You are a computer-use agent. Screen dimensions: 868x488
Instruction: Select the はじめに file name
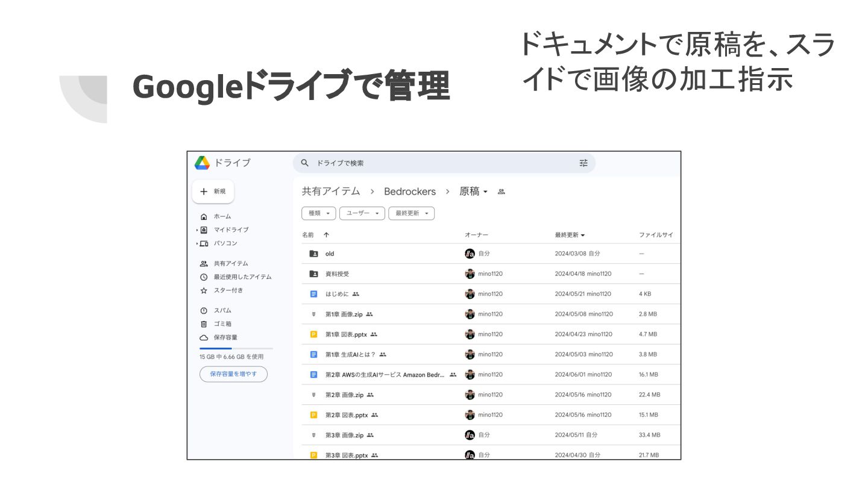pyautogui.click(x=337, y=294)
